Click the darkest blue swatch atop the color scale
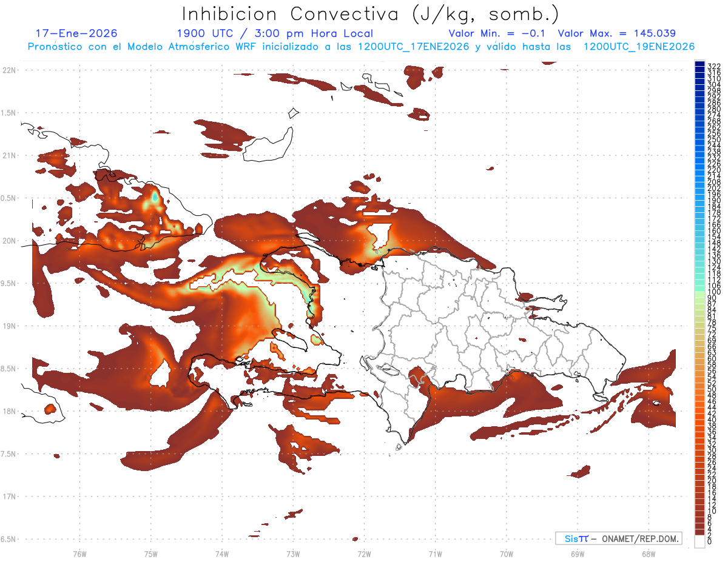Image resolution: width=728 pixels, height=562 pixels. (x=699, y=64)
